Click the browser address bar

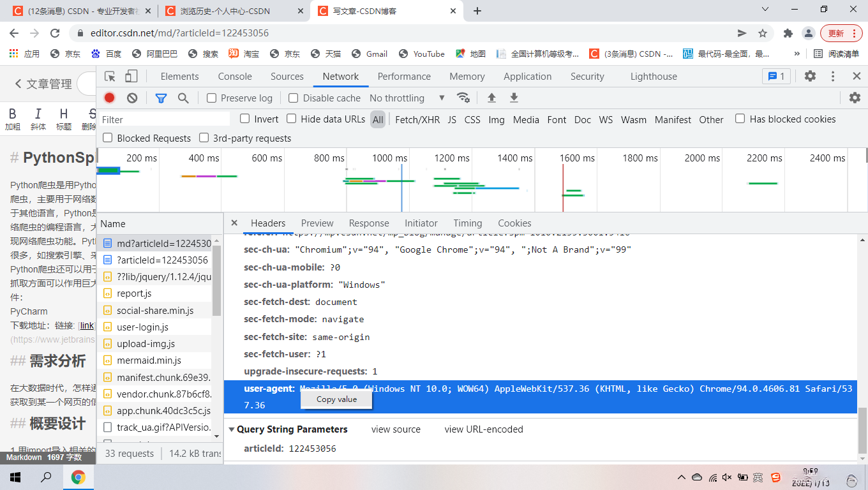(408, 33)
